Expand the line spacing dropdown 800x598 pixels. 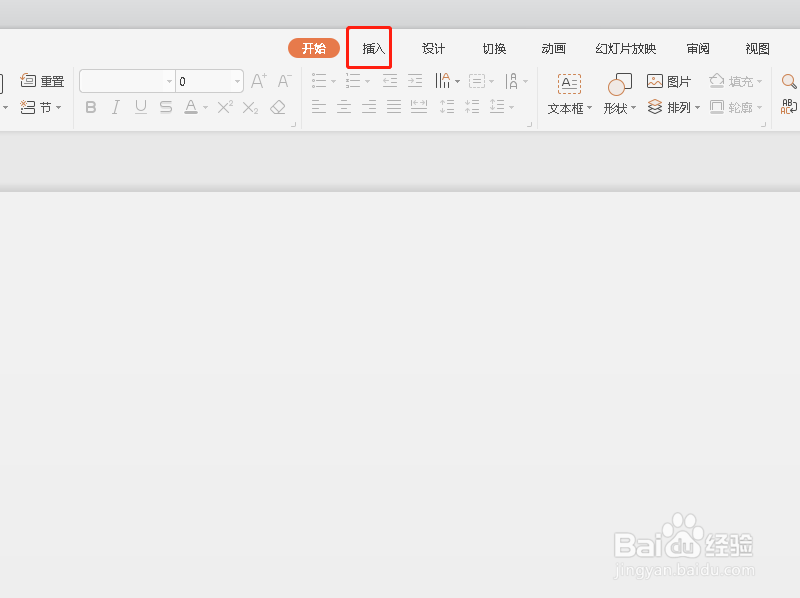tap(513, 106)
